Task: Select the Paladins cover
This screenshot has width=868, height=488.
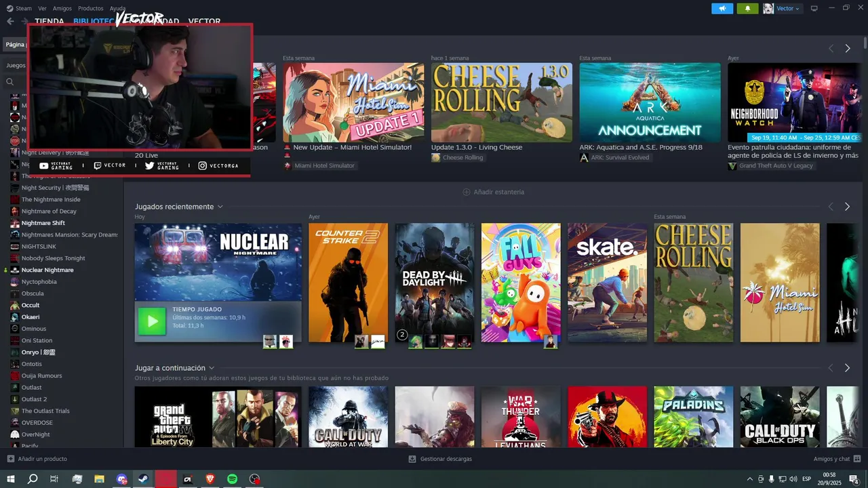Action: click(x=693, y=417)
